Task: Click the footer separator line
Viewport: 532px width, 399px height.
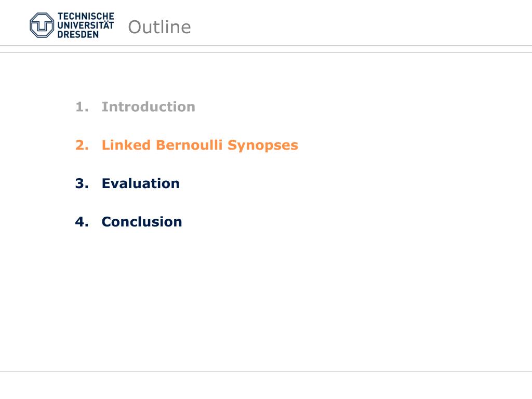Action: point(266,371)
